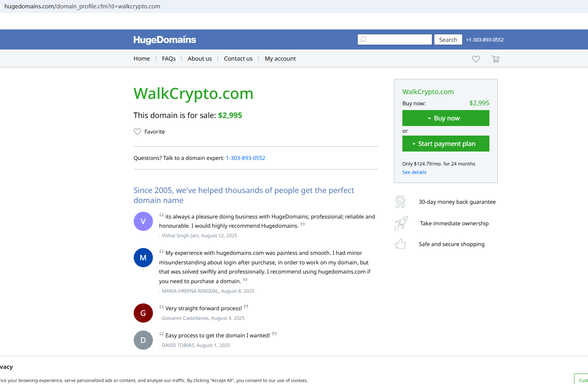Click 'Very straight forward process!' review text

click(204, 308)
